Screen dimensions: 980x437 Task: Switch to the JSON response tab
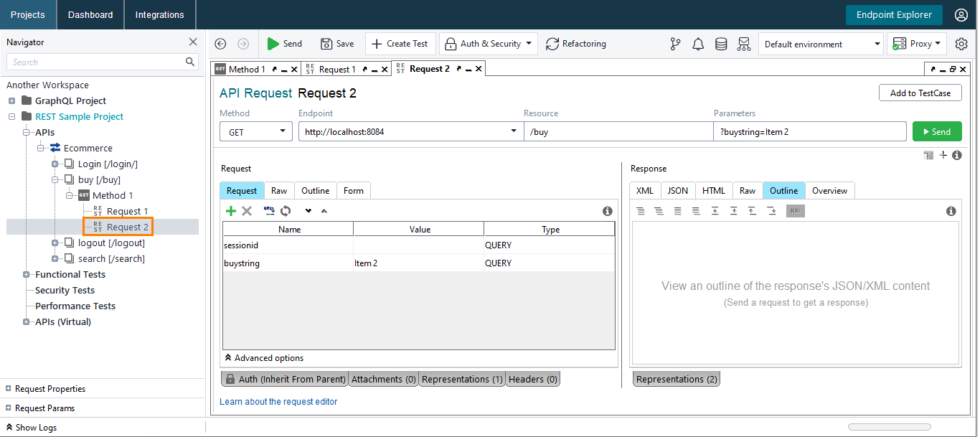point(677,190)
